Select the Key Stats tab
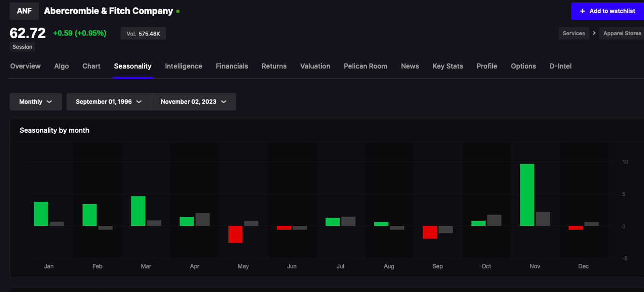The image size is (644, 292). click(x=448, y=66)
